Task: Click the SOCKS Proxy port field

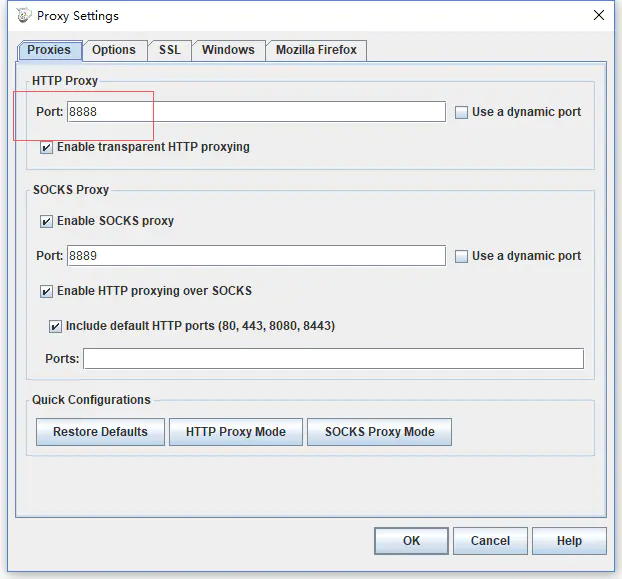Action: pos(255,256)
